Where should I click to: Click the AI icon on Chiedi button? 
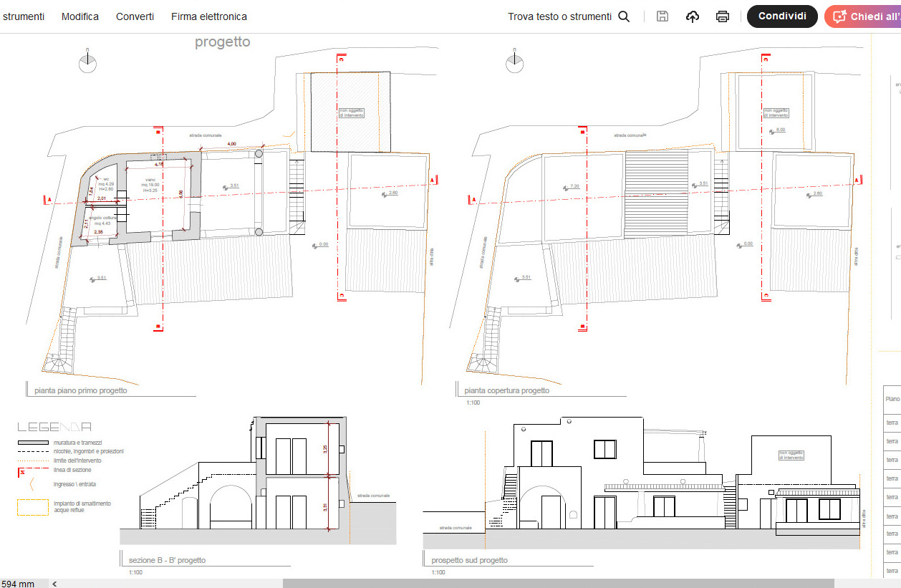pos(839,16)
